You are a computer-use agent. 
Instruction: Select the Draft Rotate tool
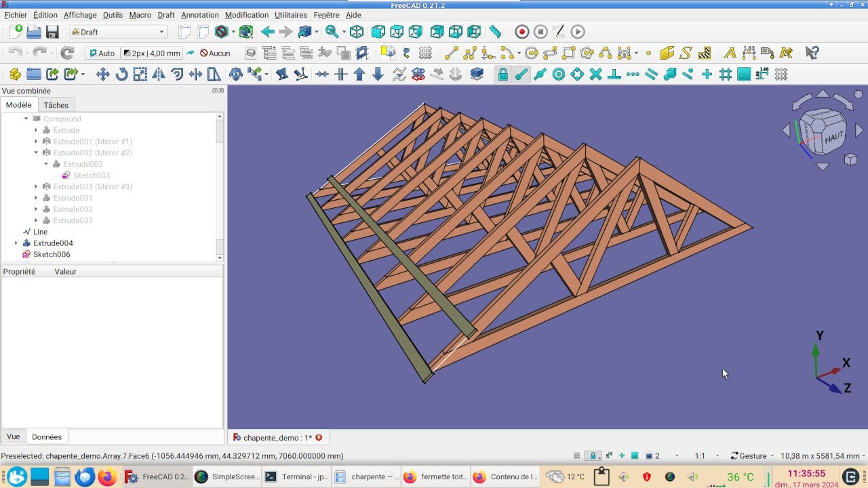point(121,74)
